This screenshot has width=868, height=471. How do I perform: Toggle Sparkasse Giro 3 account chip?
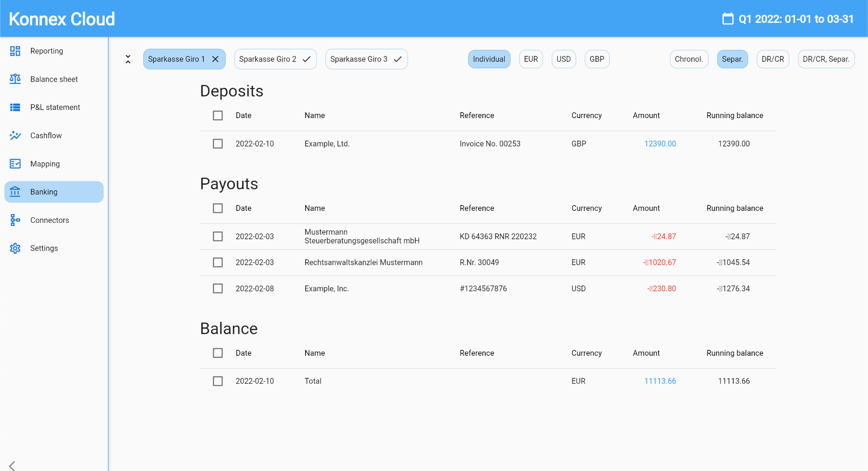366,59
